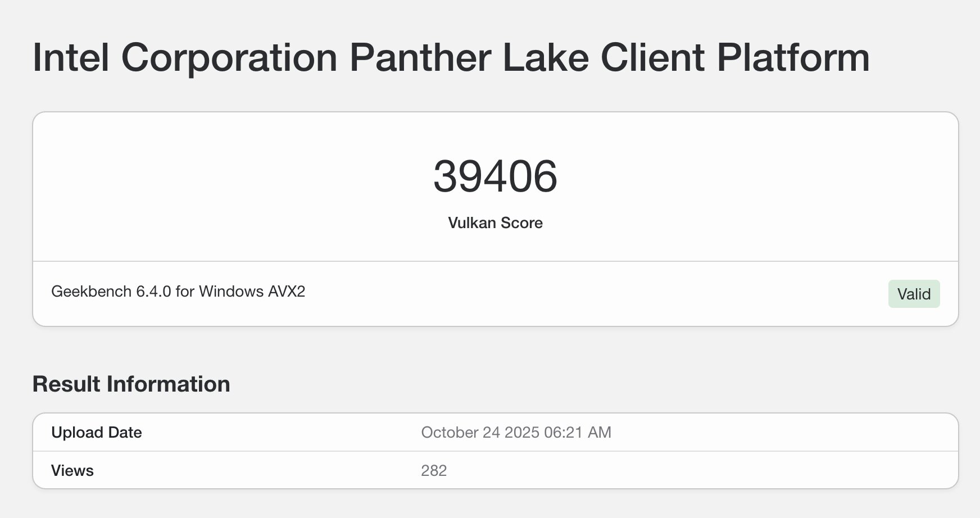
Task: Click the word Intel in the title
Action: click(x=71, y=58)
